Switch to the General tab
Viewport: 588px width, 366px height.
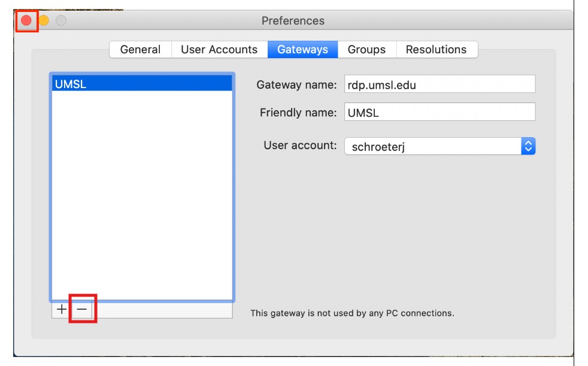(x=141, y=49)
